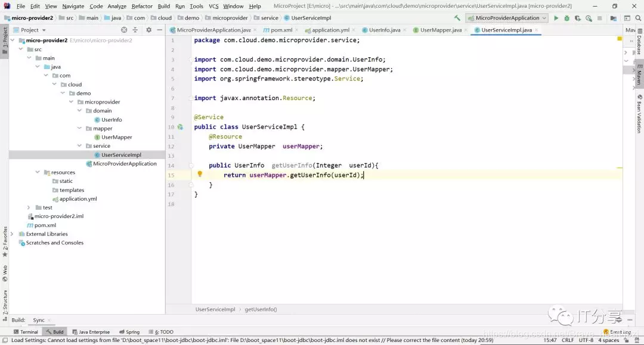
Task: Open the Refactor menu
Action: (142, 6)
